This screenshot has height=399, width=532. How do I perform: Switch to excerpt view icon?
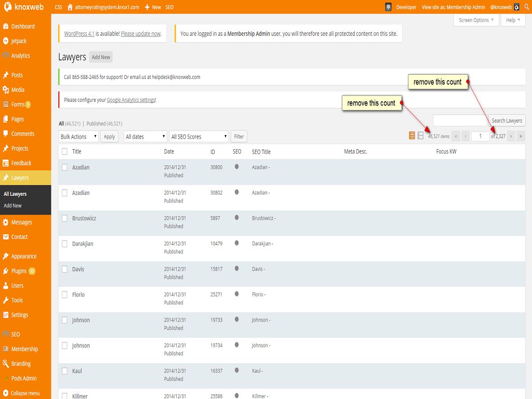[420, 136]
